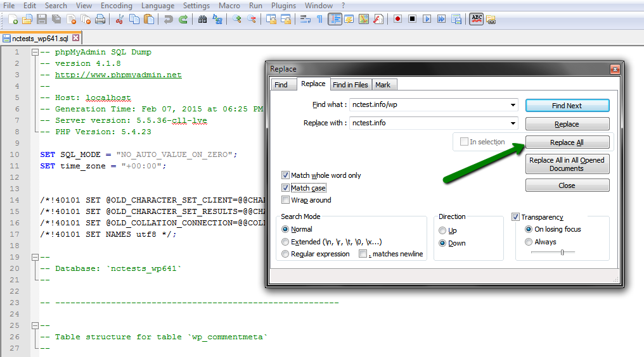644x357 pixels.
Task: Click the Cut scissors icon
Action: tap(119, 20)
